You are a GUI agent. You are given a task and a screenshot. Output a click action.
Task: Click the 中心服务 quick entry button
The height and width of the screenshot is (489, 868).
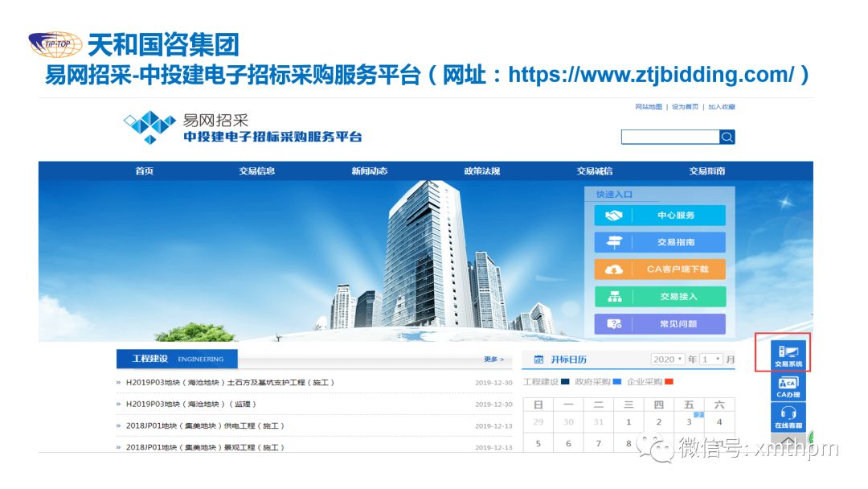660,216
